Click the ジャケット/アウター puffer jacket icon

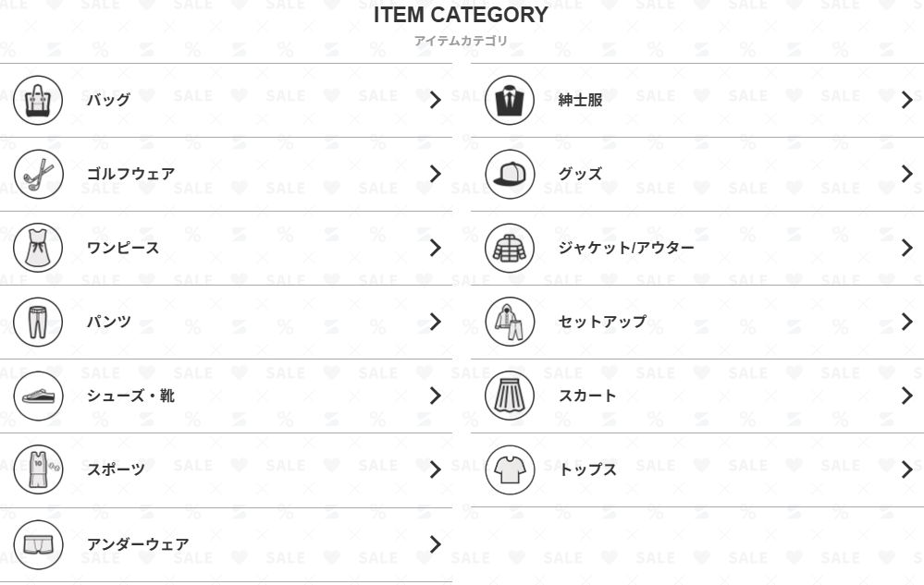510,248
